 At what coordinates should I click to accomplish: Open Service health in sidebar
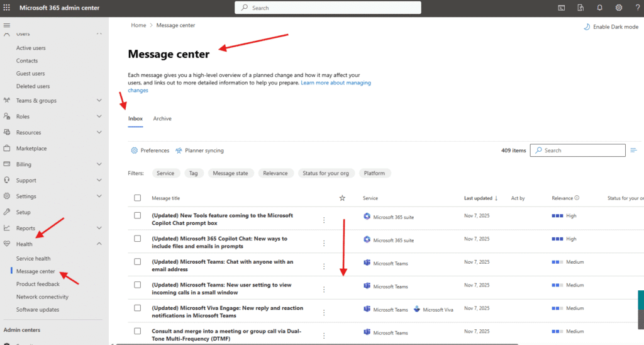pos(33,259)
